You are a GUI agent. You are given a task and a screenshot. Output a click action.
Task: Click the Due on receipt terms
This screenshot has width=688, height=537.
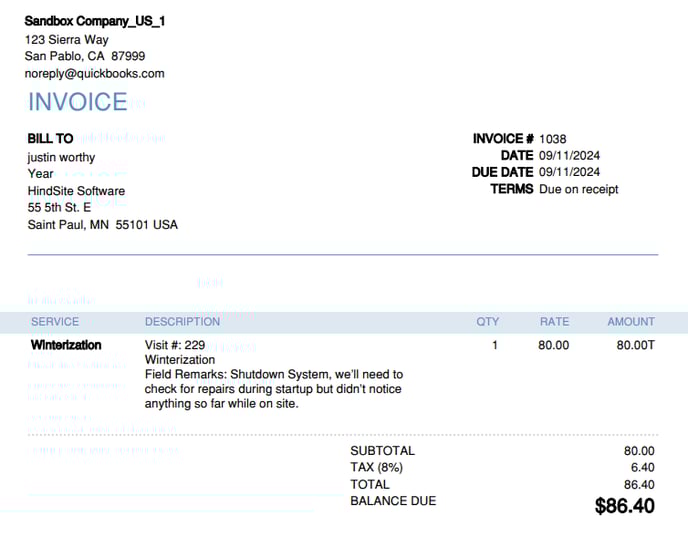pyautogui.click(x=578, y=189)
